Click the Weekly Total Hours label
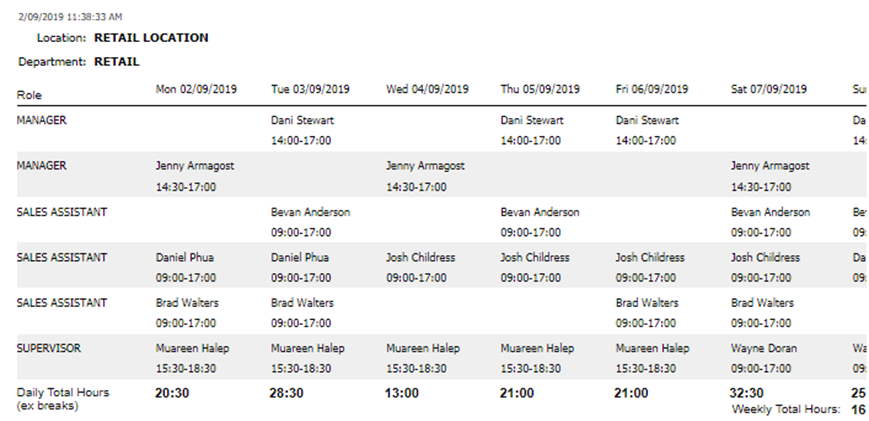 [x=786, y=409]
